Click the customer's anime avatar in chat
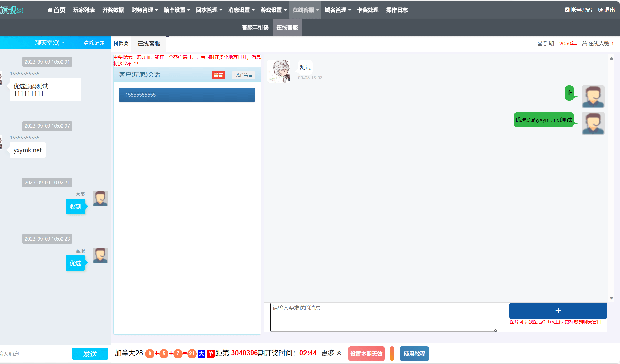The image size is (620, 364). tap(279, 71)
